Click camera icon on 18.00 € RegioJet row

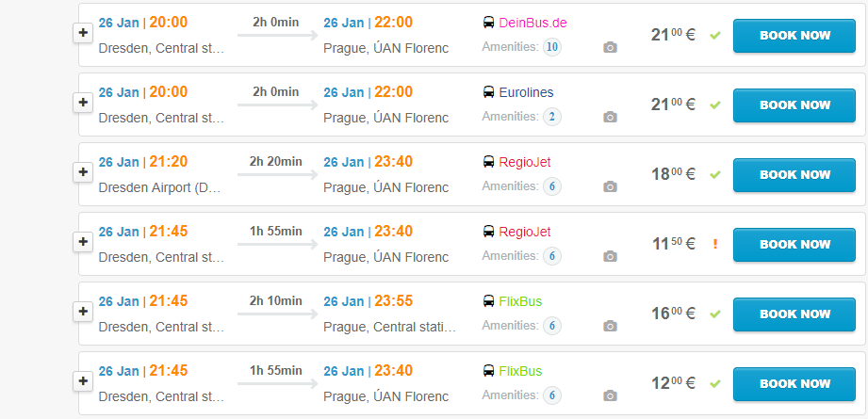[610, 186]
